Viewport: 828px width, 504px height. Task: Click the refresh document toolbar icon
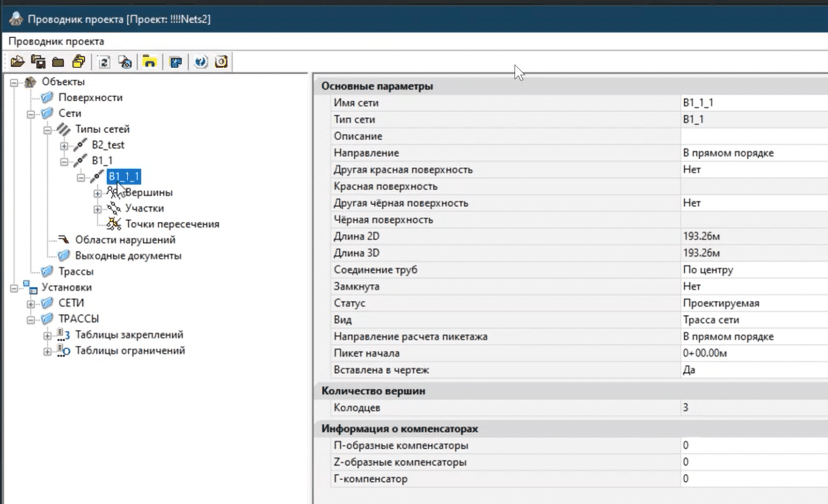tap(104, 63)
